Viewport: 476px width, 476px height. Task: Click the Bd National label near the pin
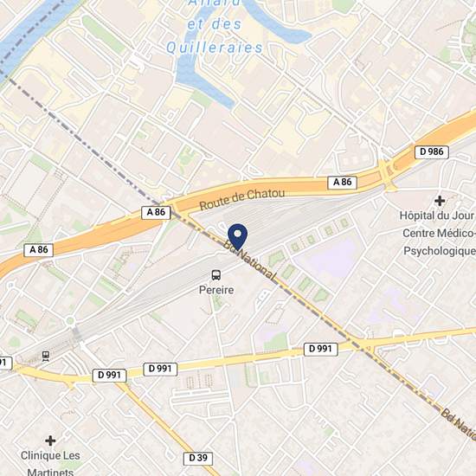pyautogui.click(x=250, y=261)
